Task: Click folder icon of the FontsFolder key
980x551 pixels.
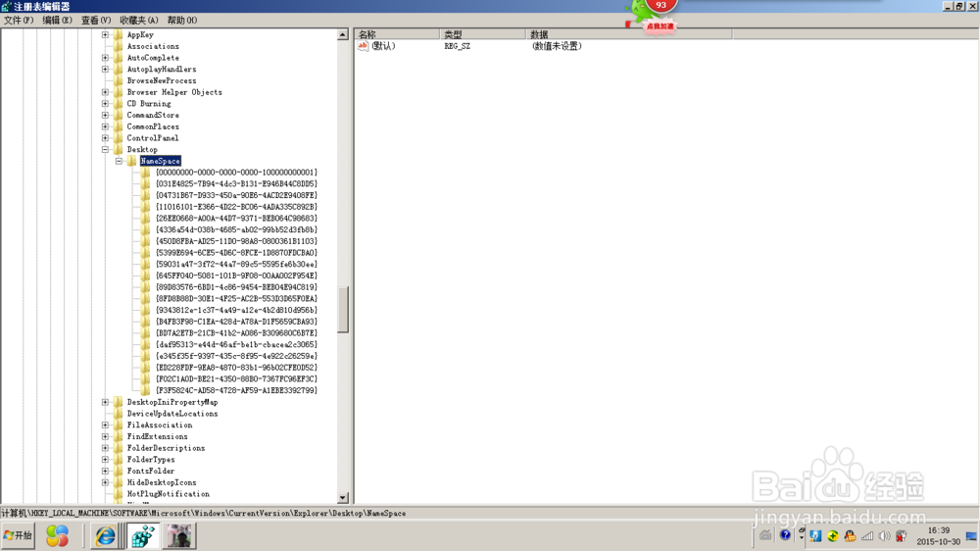Action: point(119,471)
